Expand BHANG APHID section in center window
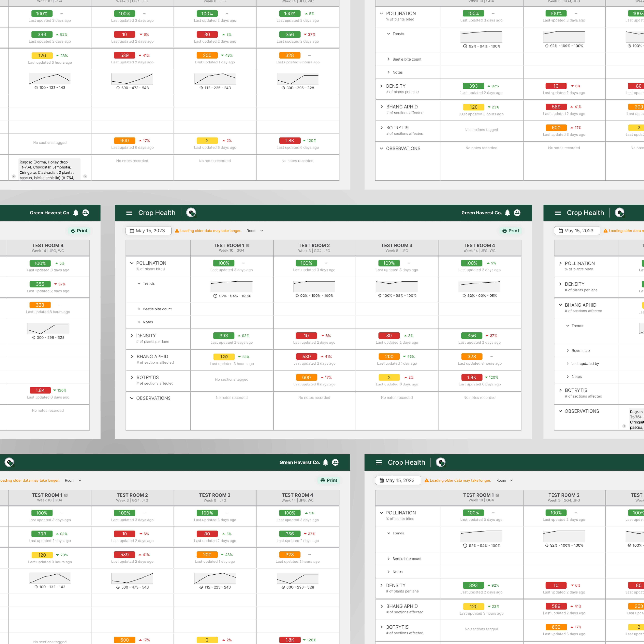 [x=132, y=357]
